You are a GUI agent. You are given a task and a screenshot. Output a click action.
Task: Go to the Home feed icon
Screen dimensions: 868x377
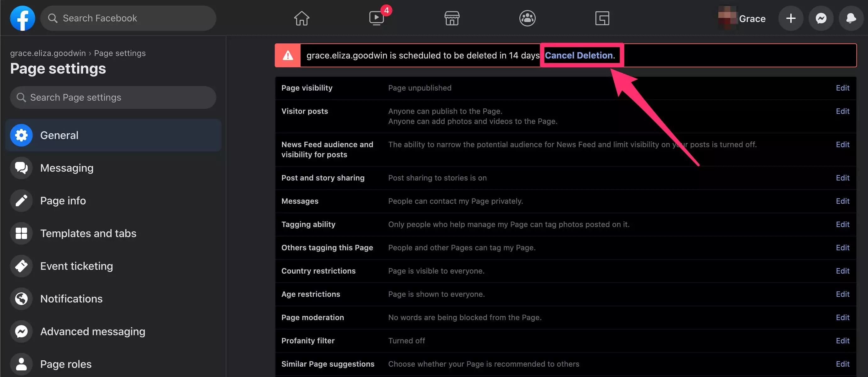301,18
